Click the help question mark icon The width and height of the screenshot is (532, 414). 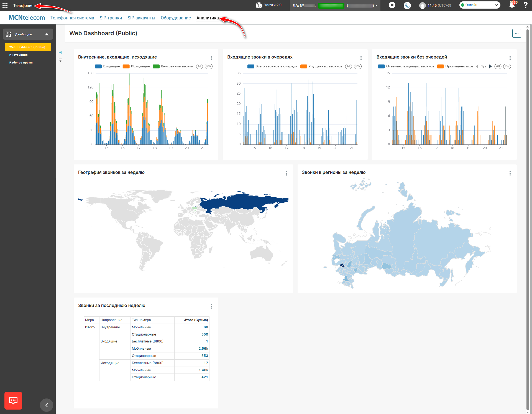pyautogui.click(x=525, y=5)
